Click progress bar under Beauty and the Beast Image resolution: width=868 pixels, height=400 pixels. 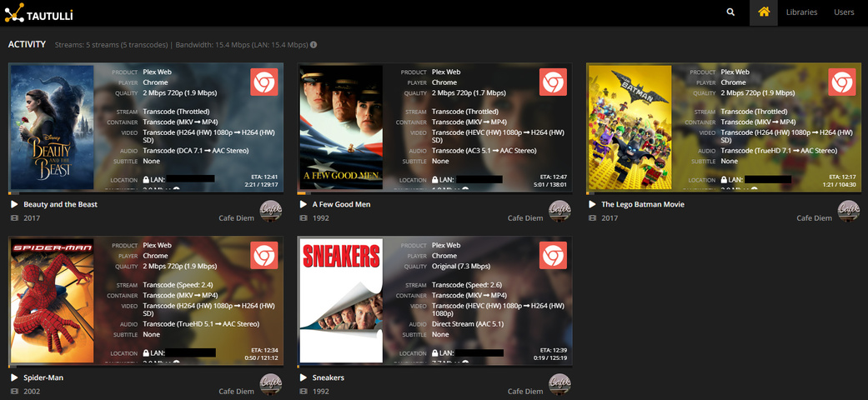(146, 193)
